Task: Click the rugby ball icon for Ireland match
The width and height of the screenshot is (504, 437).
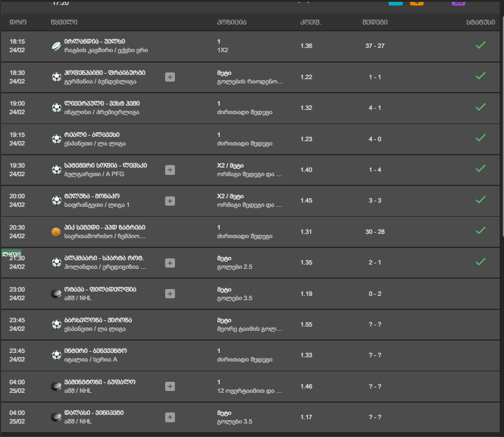Action: [56, 46]
